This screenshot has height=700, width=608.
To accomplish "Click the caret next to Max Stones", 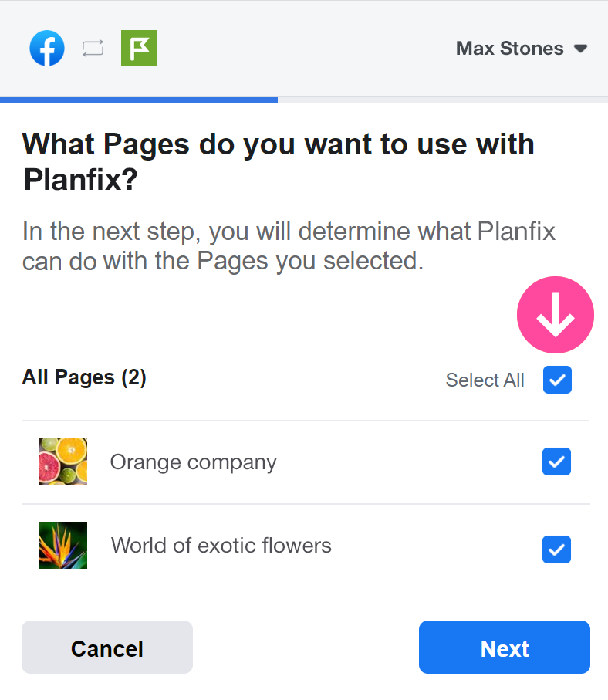I will click(580, 49).
